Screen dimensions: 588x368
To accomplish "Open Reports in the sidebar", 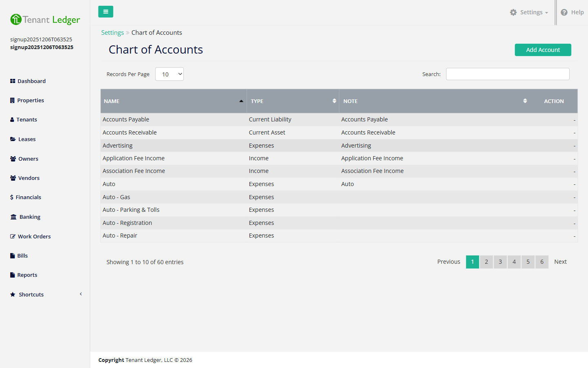I will tap(27, 275).
